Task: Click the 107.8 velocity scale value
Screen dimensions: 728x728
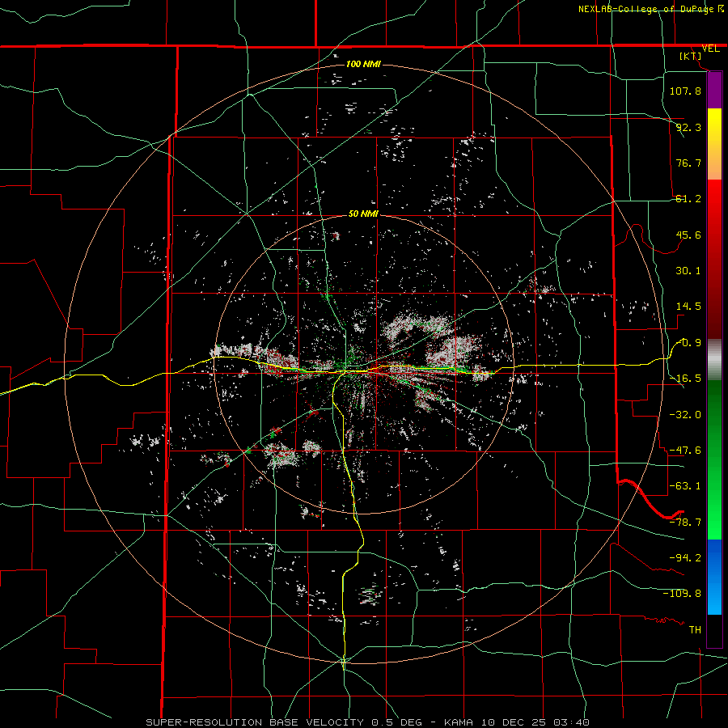Action: [685, 91]
